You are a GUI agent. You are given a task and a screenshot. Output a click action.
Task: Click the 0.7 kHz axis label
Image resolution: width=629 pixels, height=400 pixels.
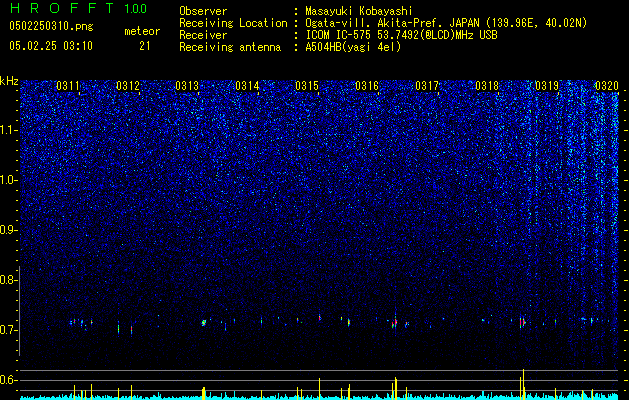point(9,330)
